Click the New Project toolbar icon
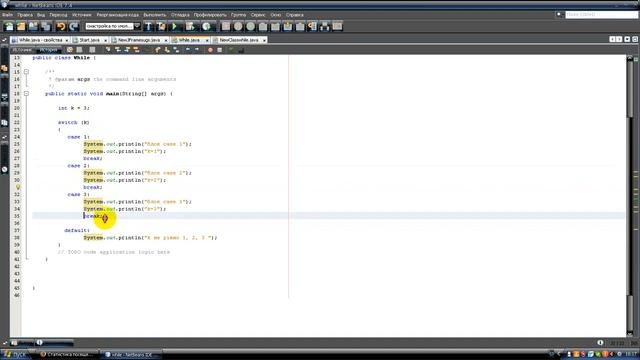The width and height of the screenshot is (640, 360). point(21,27)
